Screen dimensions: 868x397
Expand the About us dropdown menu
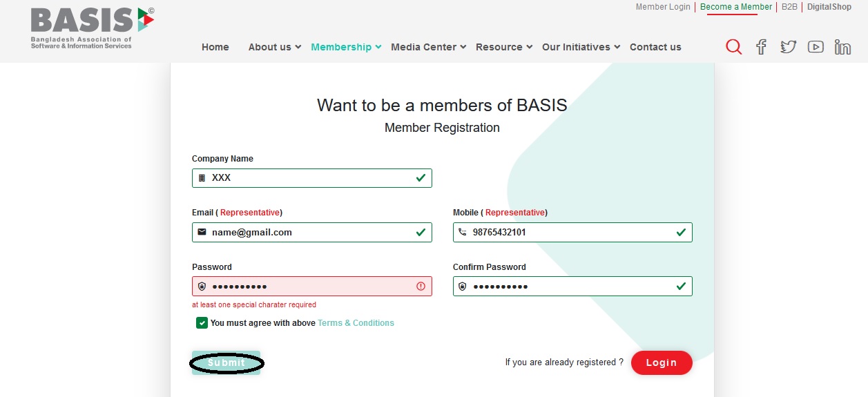274,47
